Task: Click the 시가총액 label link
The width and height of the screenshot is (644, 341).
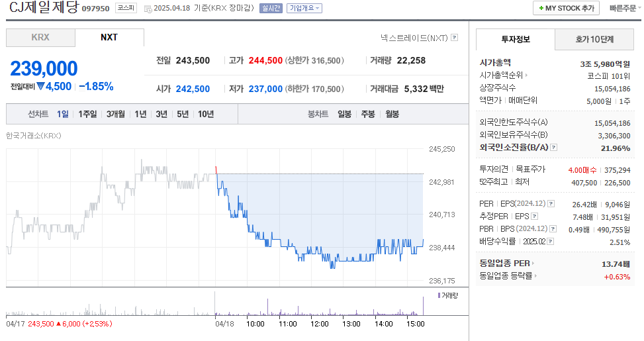Action: (495, 63)
